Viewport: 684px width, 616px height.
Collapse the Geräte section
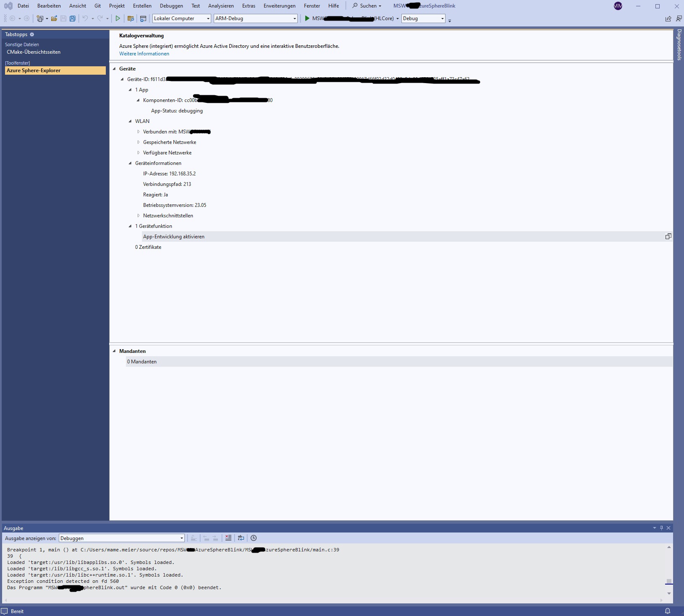click(x=114, y=69)
